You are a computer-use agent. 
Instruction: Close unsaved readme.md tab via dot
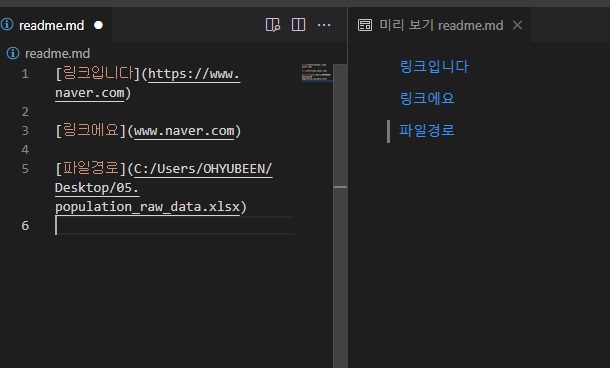pos(98,25)
